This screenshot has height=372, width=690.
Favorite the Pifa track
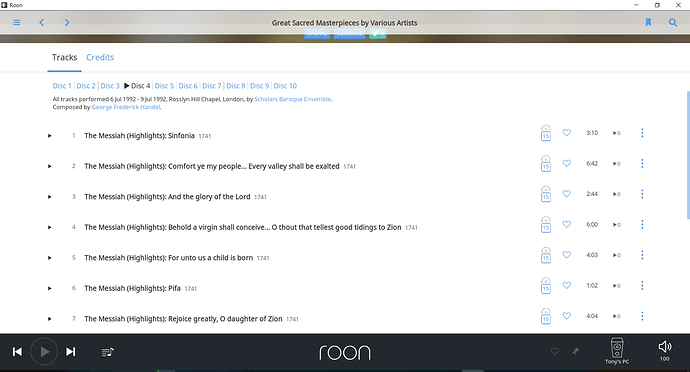coord(567,285)
